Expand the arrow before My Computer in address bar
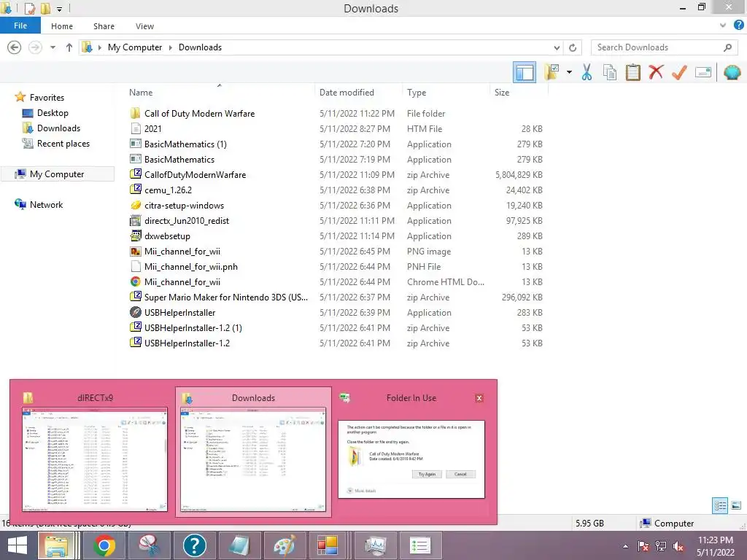Viewport: 747px width, 560px height. [x=99, y=47]
